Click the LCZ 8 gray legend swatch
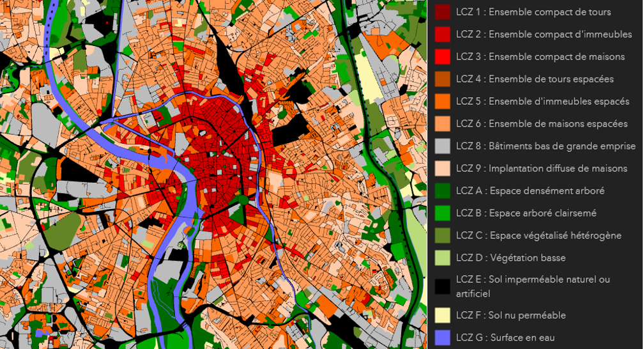 tap(442, 146)
